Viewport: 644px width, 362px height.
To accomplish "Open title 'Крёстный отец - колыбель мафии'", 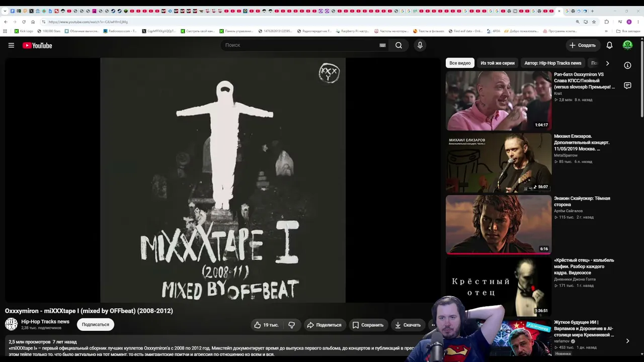I will click(584, 266).
